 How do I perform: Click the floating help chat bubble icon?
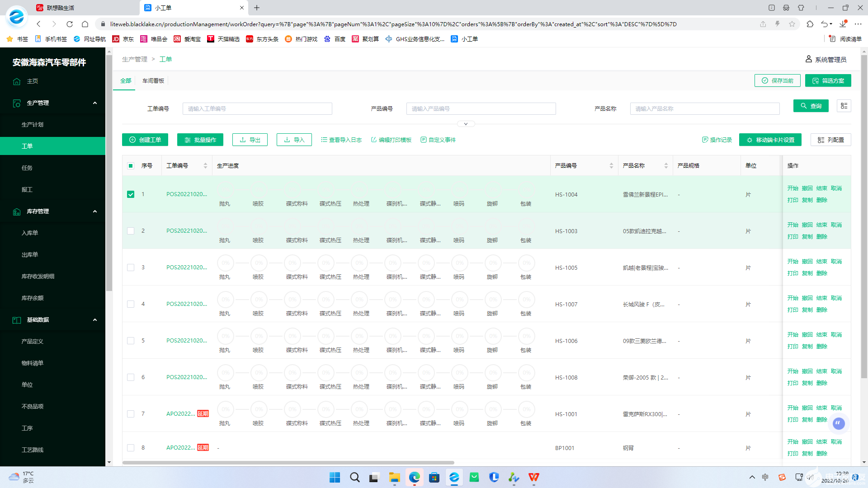[839, 423]
